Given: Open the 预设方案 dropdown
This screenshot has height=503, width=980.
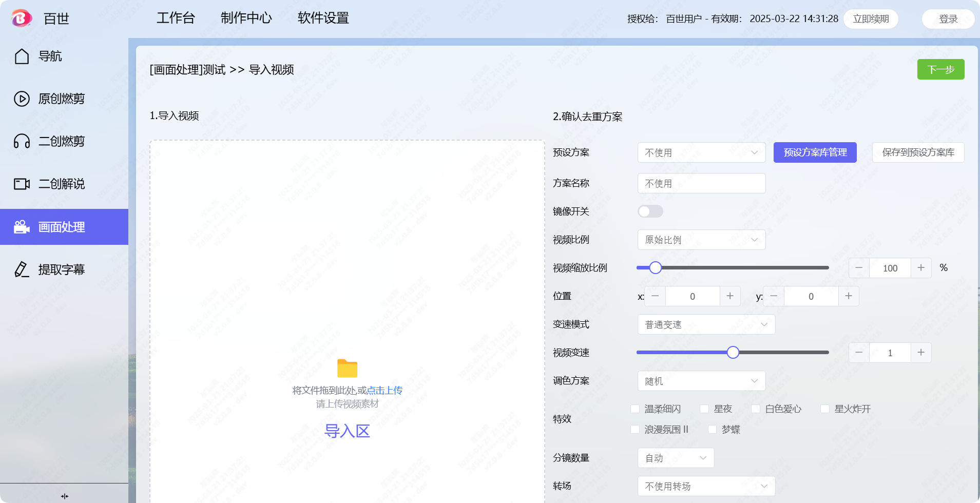Looking at the screenshot, I should point(701,152).
